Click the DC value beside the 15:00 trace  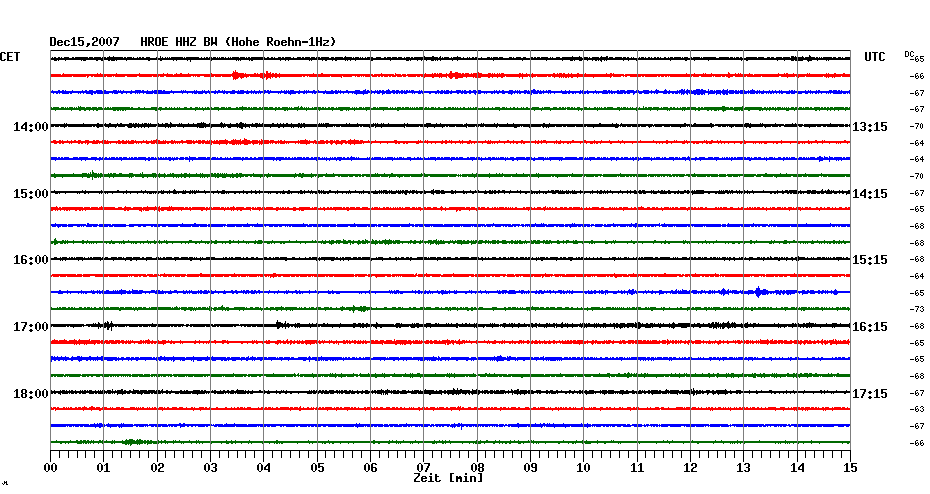(x=917, y=193)
